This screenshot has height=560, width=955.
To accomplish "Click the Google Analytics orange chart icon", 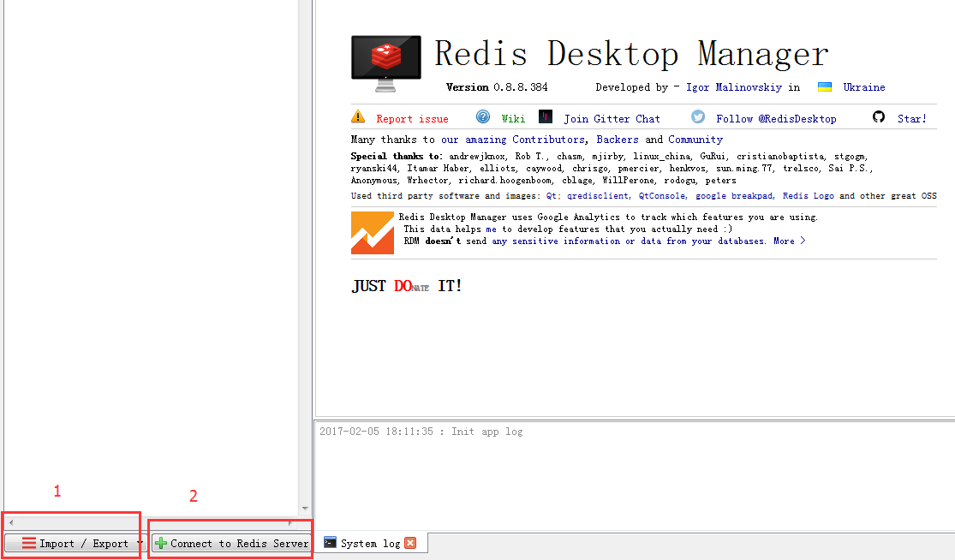I will tap(372, 233).
